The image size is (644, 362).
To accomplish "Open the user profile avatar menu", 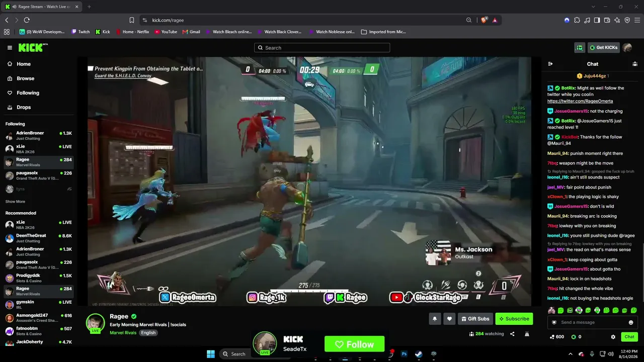I will (x=627, y=48).
